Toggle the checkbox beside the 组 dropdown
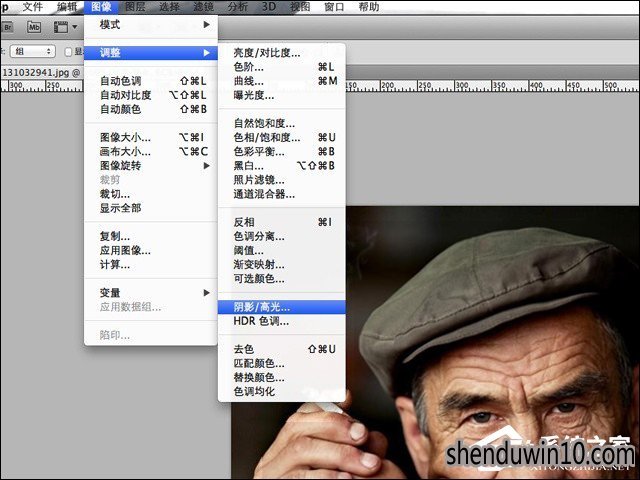 68,52
